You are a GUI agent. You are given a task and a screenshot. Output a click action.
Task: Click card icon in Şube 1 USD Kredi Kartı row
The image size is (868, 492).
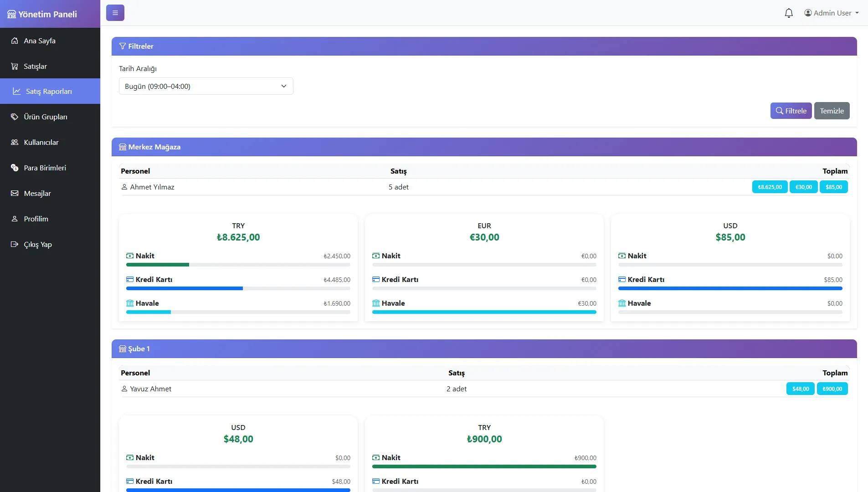130,482
